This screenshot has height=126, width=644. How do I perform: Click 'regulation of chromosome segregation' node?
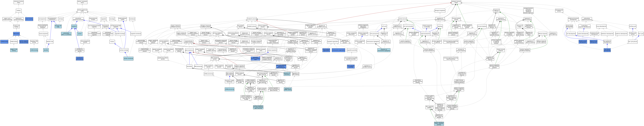[384, 50]
